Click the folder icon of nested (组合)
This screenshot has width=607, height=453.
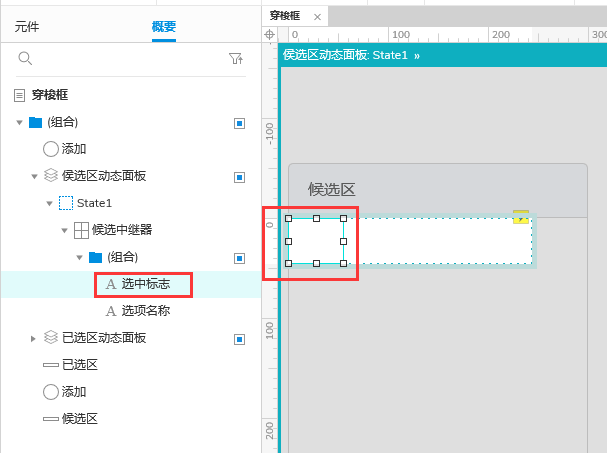[95, 257]
